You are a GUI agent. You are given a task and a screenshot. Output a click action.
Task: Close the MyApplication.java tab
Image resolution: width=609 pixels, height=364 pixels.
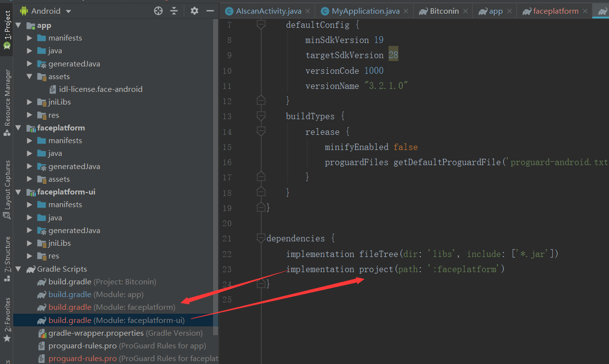405,11
